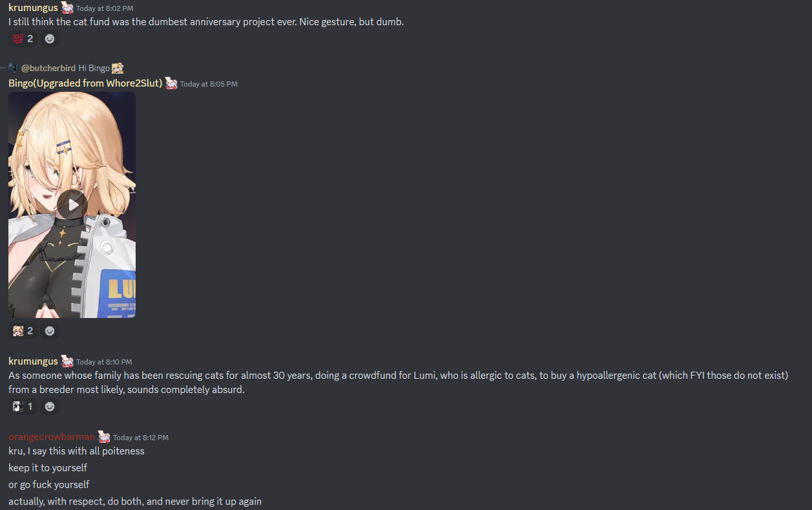Jump to the replied message from @butcherbird
The image size is (812, 510).
point(94,68)
